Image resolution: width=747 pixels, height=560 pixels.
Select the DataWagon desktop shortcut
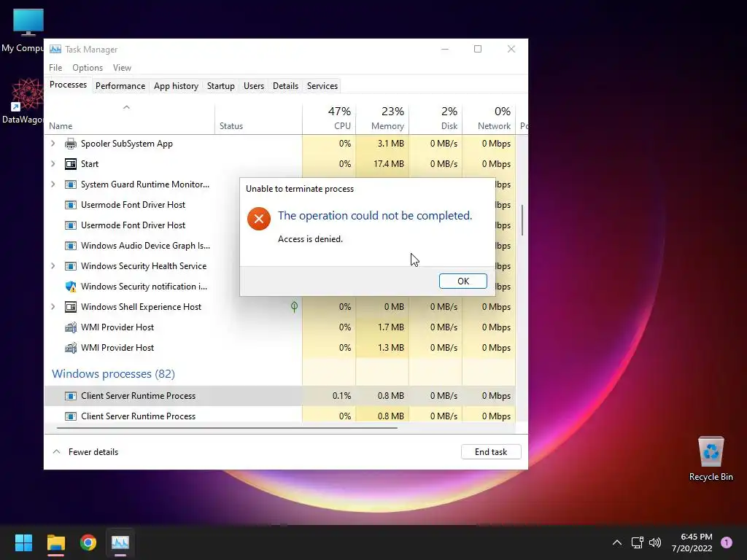(23, 101)
